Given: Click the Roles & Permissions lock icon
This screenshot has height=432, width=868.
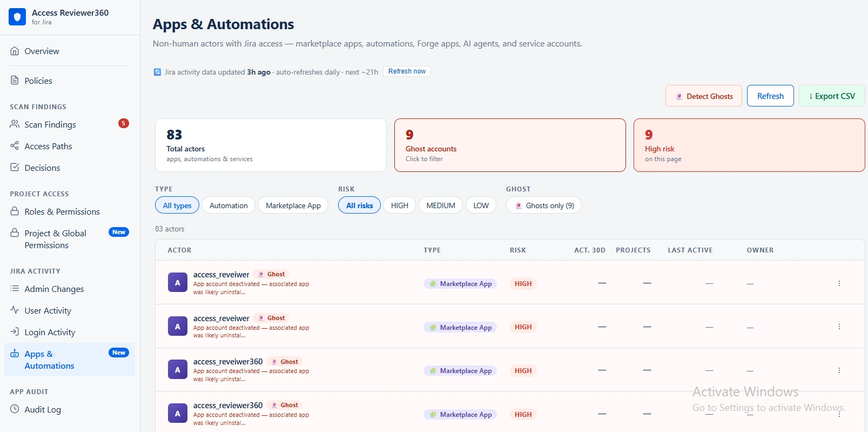Looking at the screenshot, I should point(15,211).
